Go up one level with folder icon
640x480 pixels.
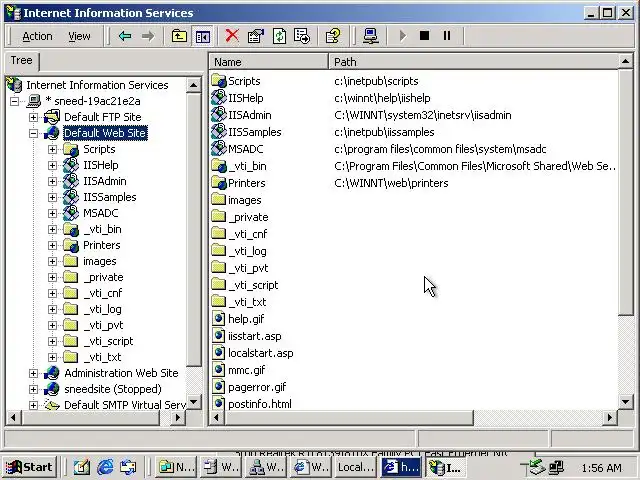click(179, 36)
